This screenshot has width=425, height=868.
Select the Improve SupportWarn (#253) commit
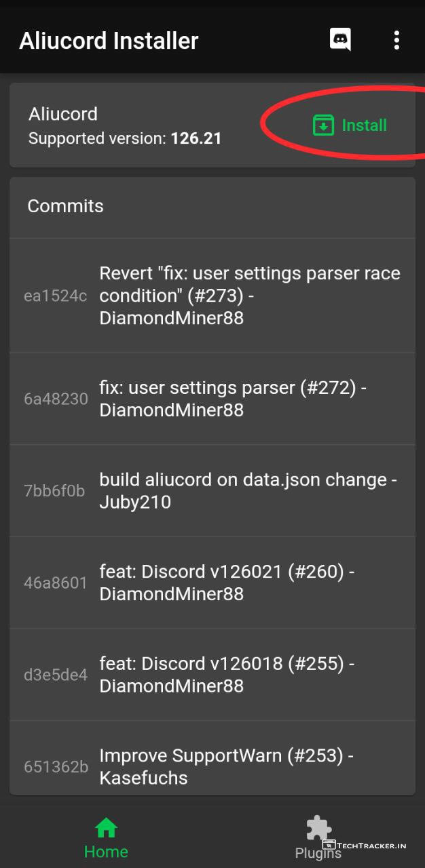(x=226, y=766)
